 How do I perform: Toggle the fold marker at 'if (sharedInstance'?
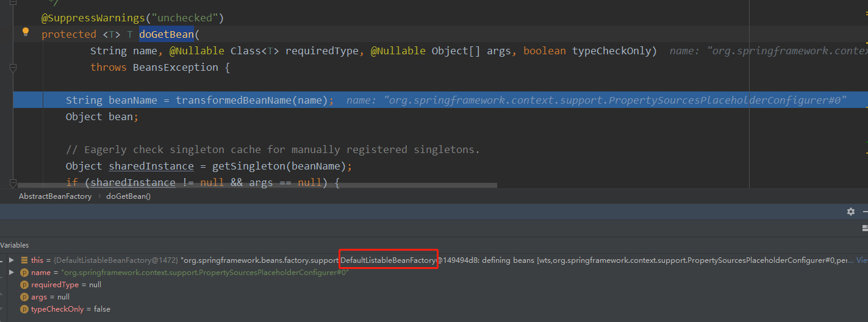point(13,182)
